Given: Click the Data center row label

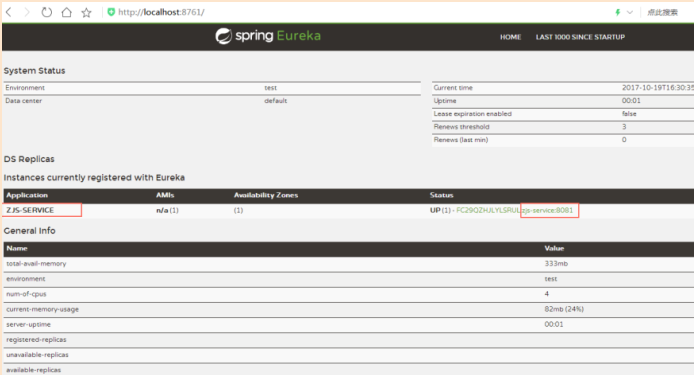Looking at the screenshot, I should [x=23, y=101].
